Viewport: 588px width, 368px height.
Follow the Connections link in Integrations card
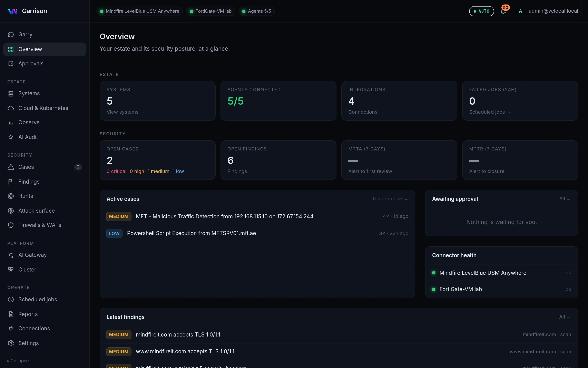[366, 112]
